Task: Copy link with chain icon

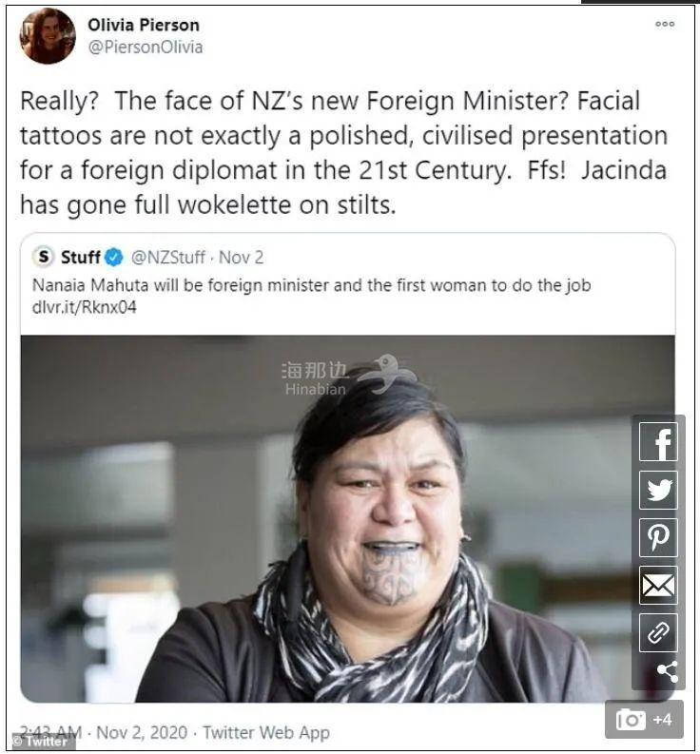Action: [x=658, y=632]
